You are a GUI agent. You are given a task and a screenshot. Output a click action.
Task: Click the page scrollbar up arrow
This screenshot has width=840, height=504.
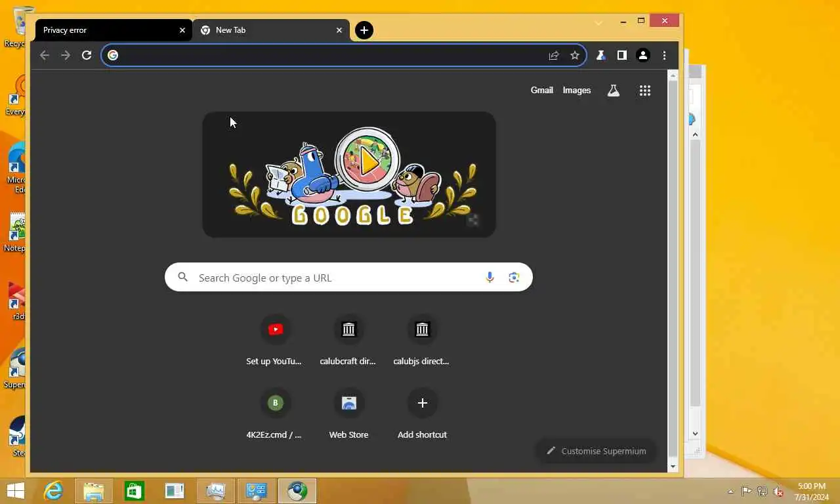(673, 76)
